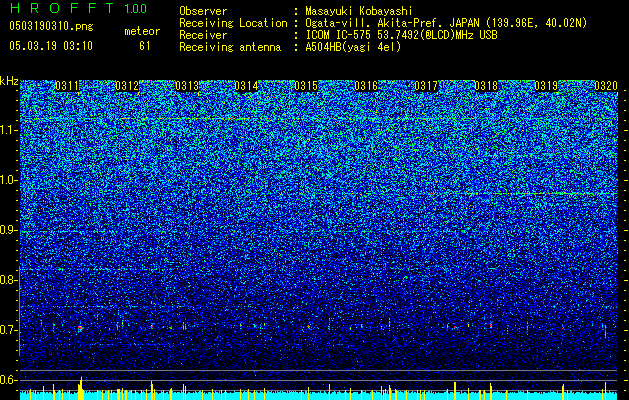Click the Receiving antenna label
Image resolution: width=629 pixels, height=400 pixels.
[230, 47]
